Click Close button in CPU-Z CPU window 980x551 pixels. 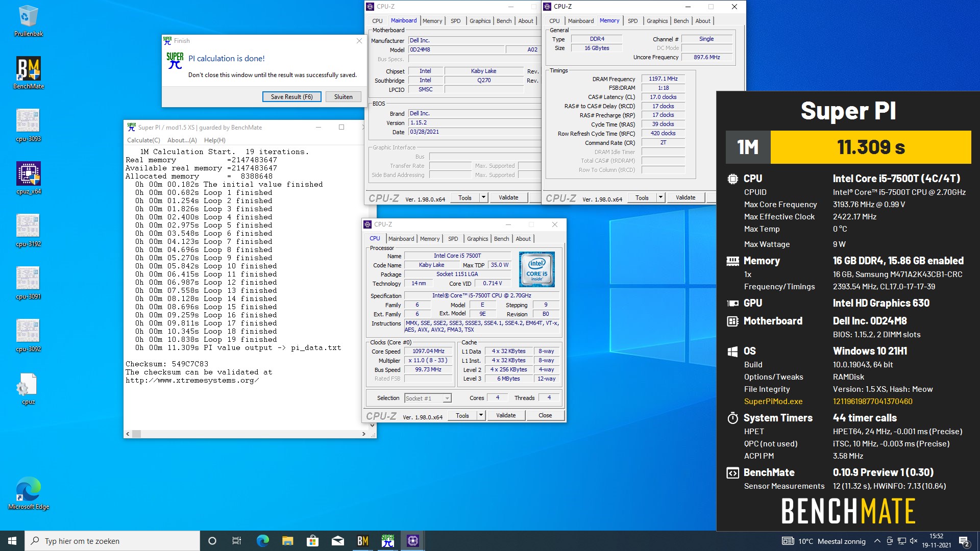coord(545,415)
